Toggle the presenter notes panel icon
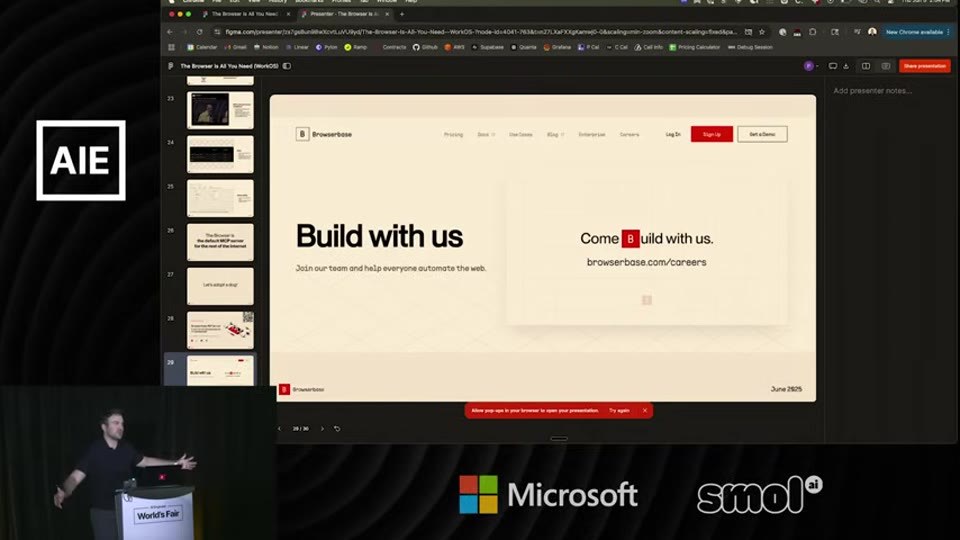This screenshot has width=960, height=540. pyautogui.click(x=885, y=66)
